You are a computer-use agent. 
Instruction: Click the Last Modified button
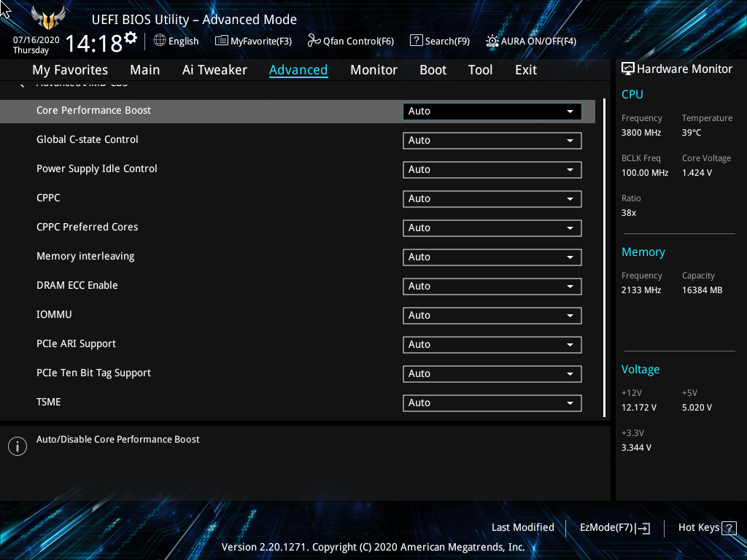(522, 528)
